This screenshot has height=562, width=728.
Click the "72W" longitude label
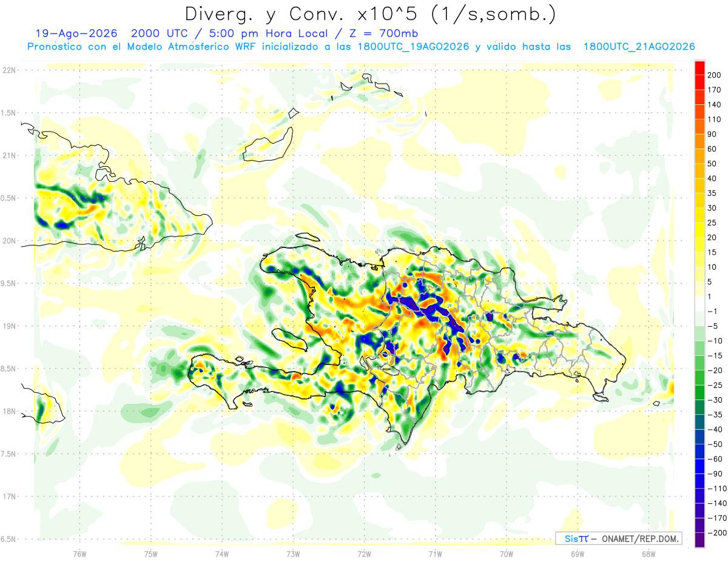pyautogui.click(x=364, y=554)
